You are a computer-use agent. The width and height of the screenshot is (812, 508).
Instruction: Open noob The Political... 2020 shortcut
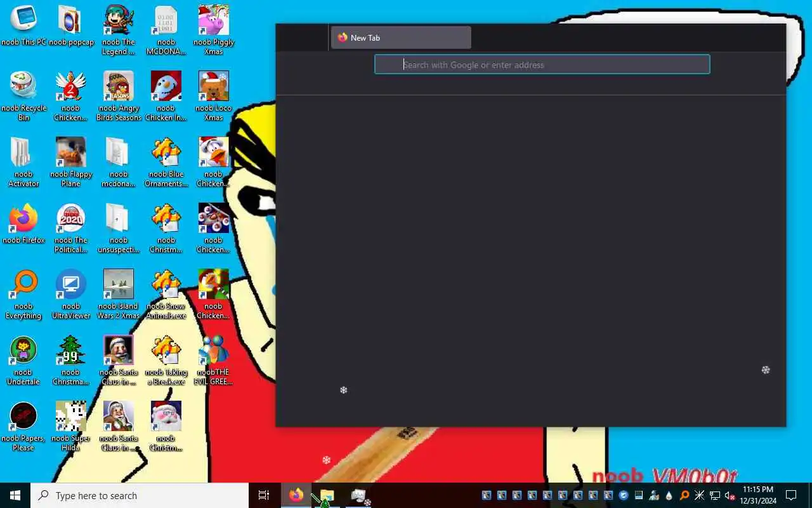tap(71, 229)
